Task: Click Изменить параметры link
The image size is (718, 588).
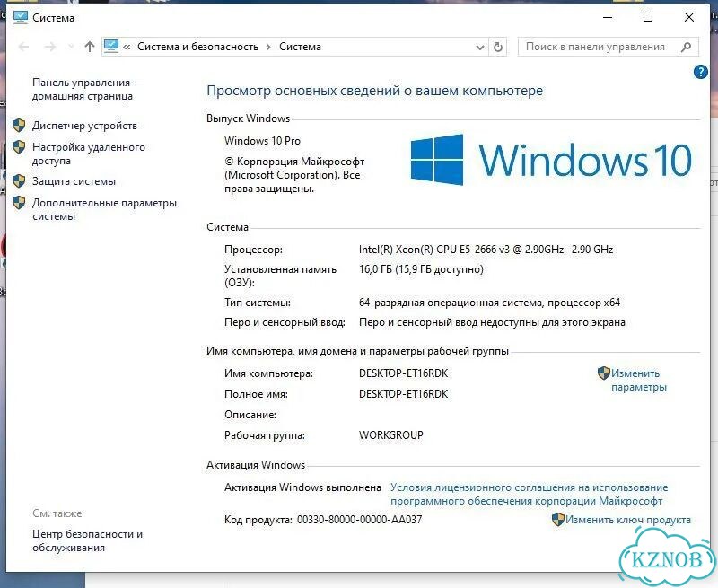Action: (x=639, y=380)
